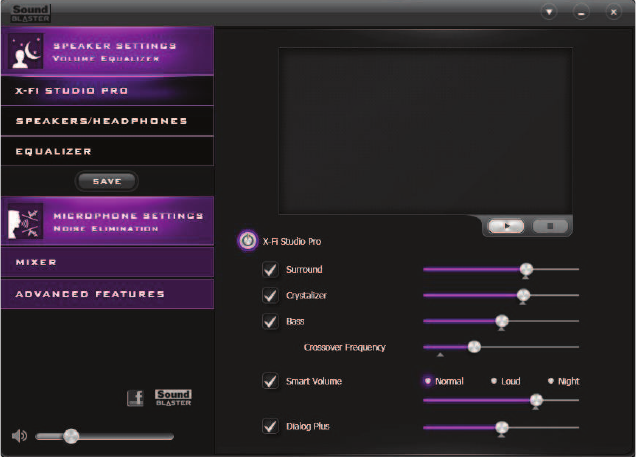Screen dimensions: 636x457
Task: Open Advanced Features section
Action: [x=107, y=294]
